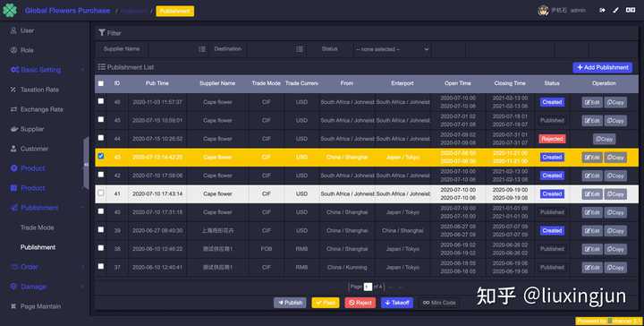The width and height of the screenshot is (644, 326).
Task: Click the pencil edit icon in header
Action: click(x=615, y=10)
